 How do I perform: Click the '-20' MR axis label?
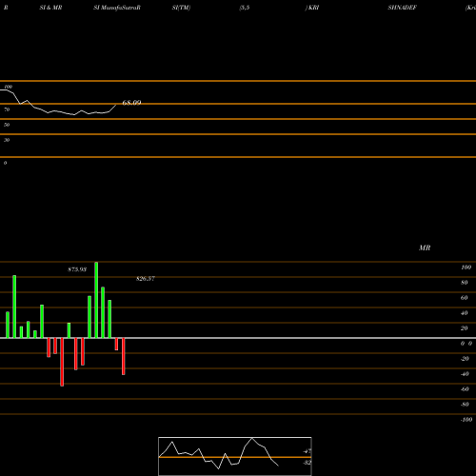point(465,359)
